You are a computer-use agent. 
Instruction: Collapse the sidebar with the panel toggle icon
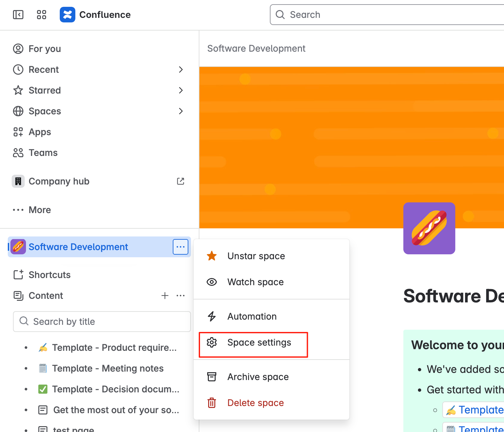(x=18, y=15)
